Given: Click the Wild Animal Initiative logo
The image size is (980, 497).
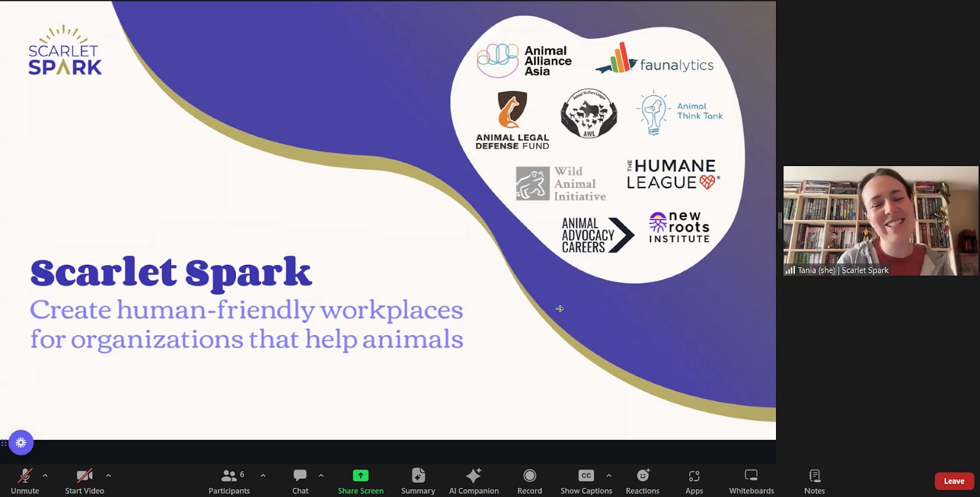Looking at the screenshot, I should (x=561, y=184).
